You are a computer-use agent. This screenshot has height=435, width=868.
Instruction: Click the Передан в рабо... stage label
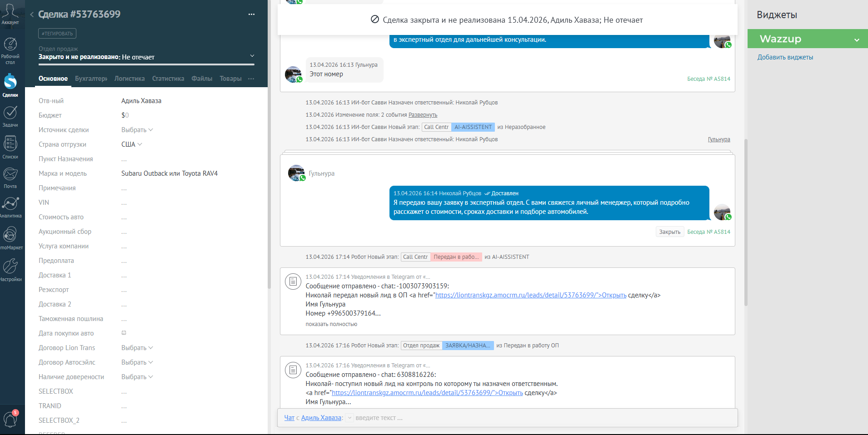click(456, 257)
